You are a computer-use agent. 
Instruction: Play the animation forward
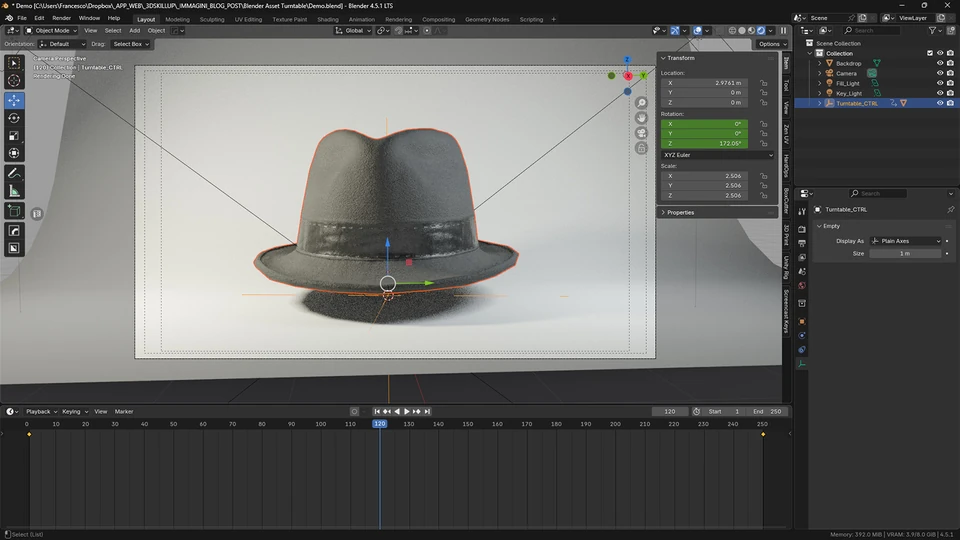click(407, 411)
